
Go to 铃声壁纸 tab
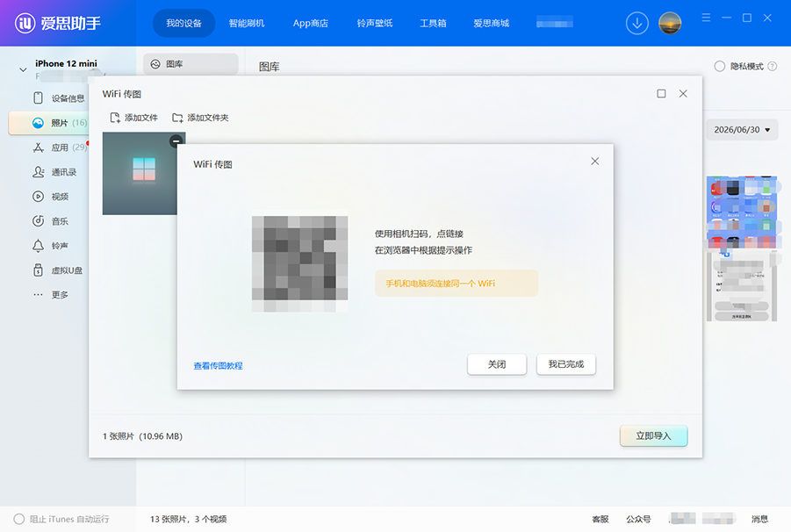(x=374, y=23)
